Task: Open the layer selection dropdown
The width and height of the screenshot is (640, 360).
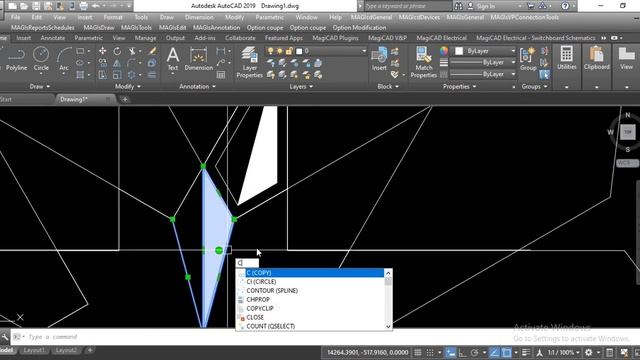Action: (364, 51)
